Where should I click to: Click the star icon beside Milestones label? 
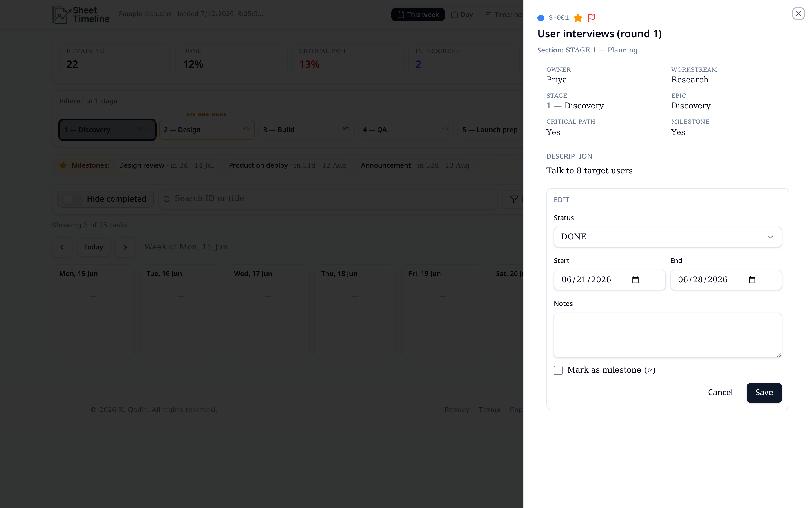[63, 165]
